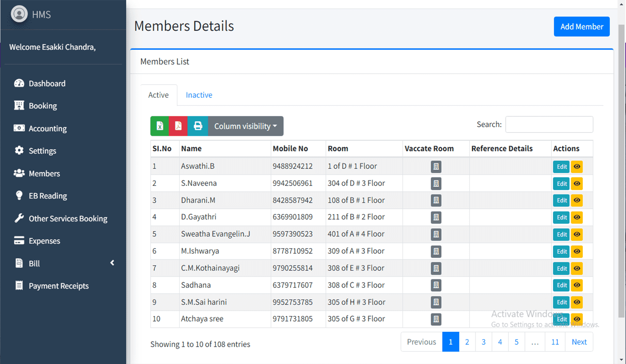
Task: Click the Previous page link
Action: coord(421,342)
